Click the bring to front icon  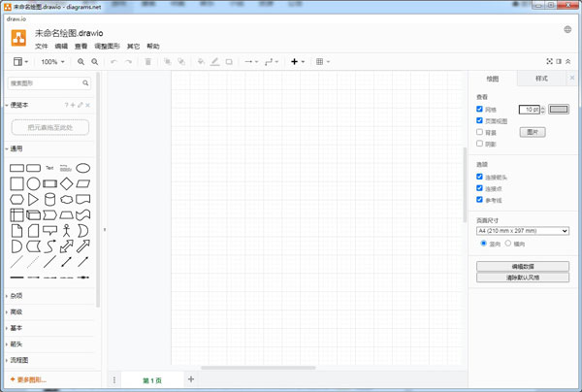(x=168, y=62)
